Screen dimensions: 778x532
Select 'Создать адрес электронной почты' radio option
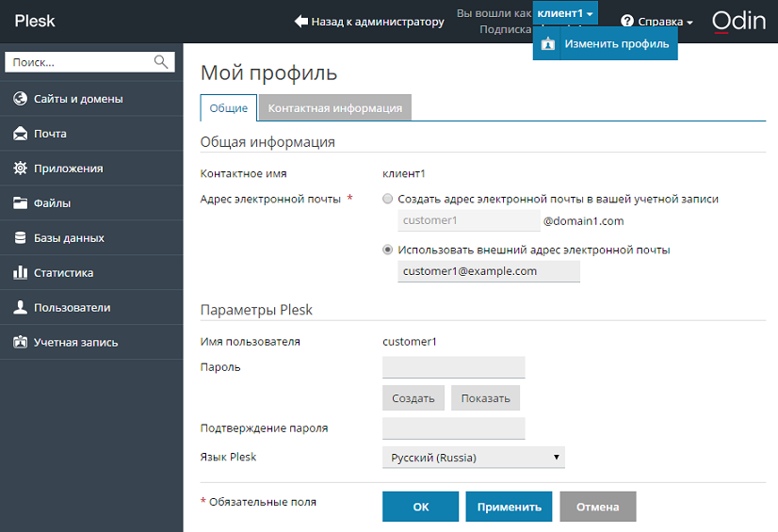click(x=387, y=199)
